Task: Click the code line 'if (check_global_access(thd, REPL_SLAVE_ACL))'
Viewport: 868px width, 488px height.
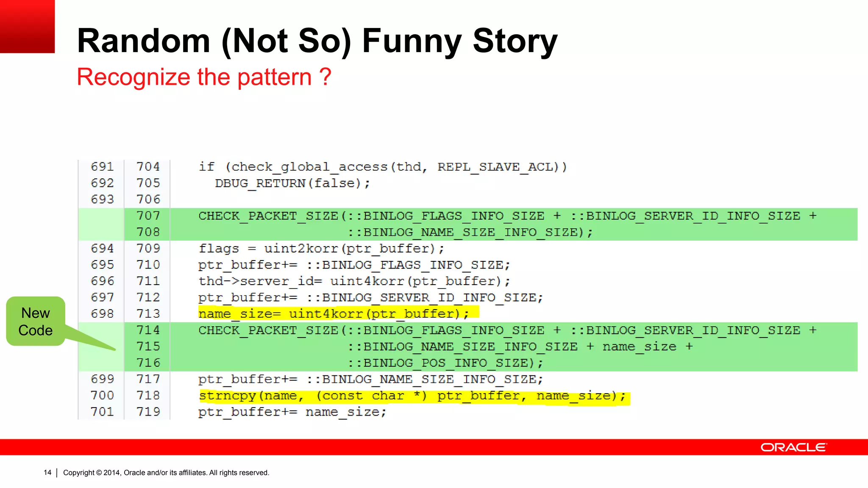Action: coord(383,167)
